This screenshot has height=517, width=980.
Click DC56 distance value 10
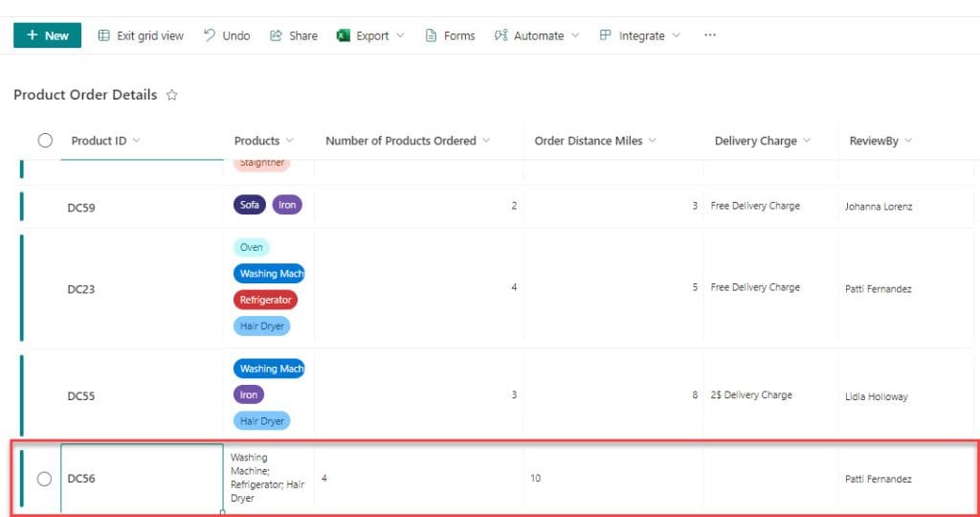tap(536, 479)
